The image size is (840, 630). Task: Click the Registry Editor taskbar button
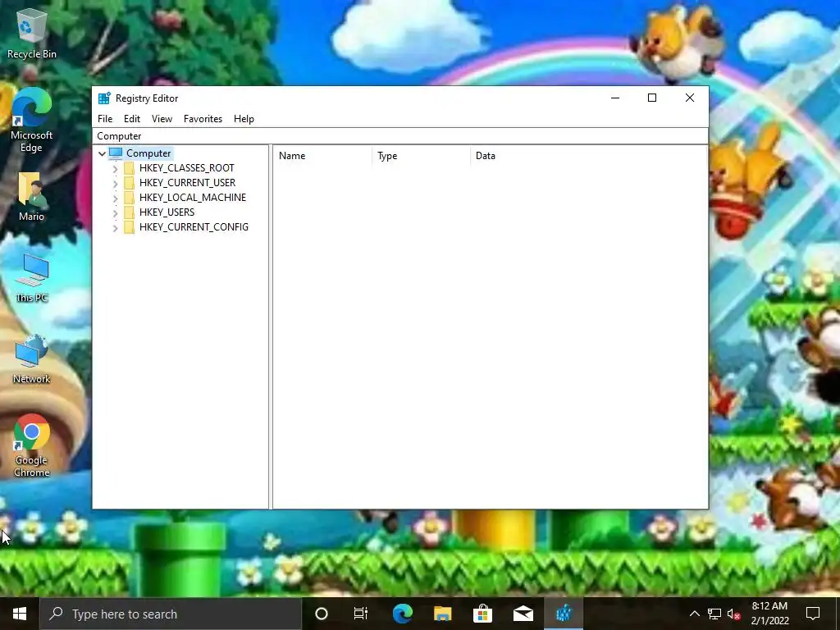[563, 614]
